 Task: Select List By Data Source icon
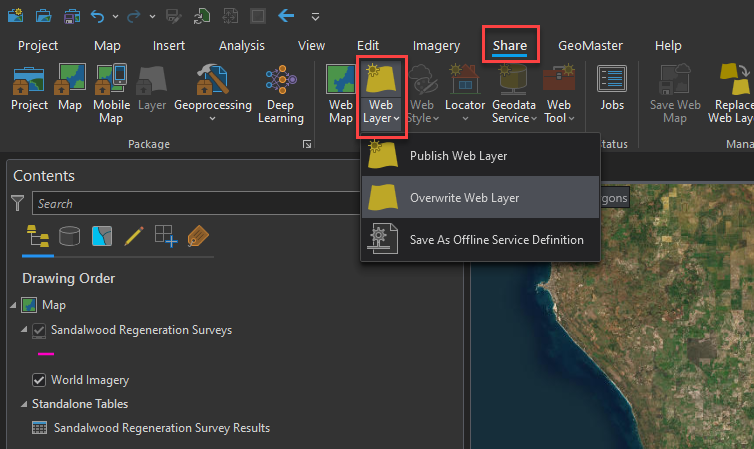(70, 236)
